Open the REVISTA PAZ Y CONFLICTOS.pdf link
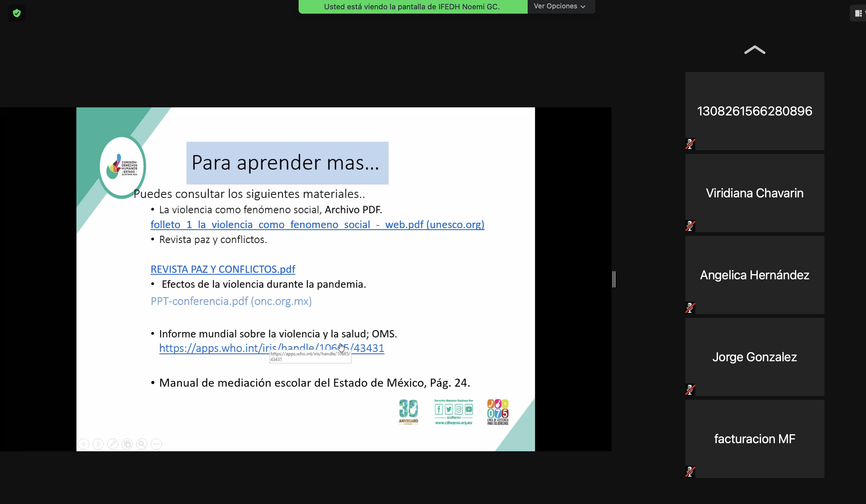This screenshot has height=504, width=866. pos(223,269)
